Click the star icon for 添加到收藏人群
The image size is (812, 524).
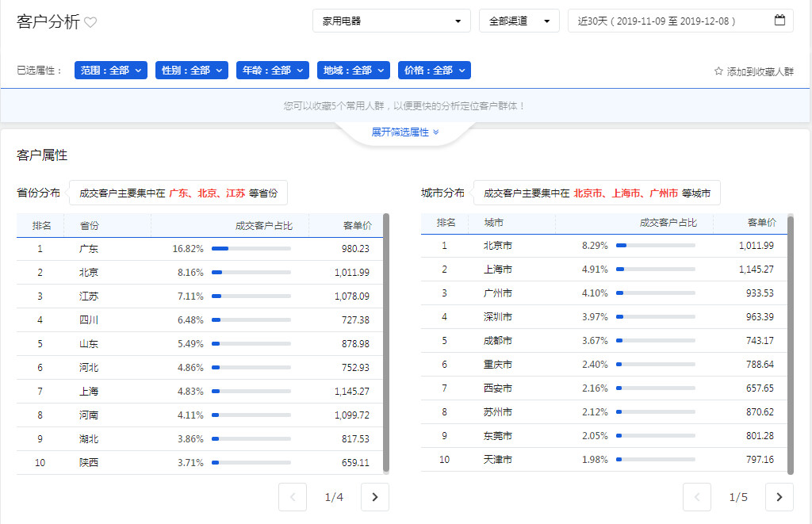click(718, 71)
